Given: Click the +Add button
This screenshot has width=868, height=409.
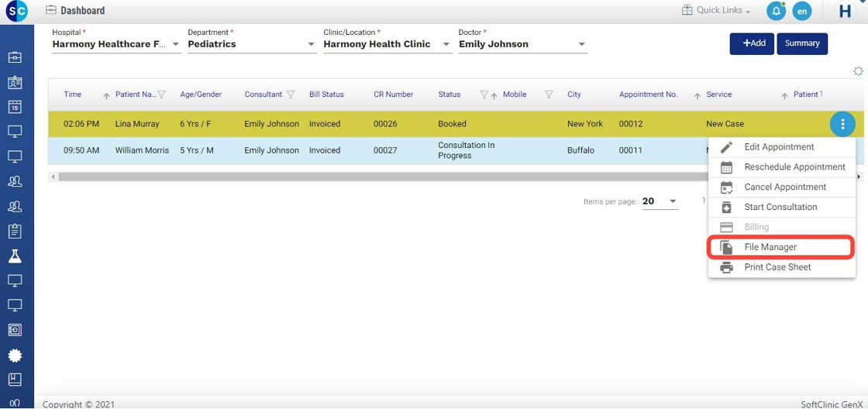Looking at the screenshot, I should pyautogui.click(x=752, y=43).
